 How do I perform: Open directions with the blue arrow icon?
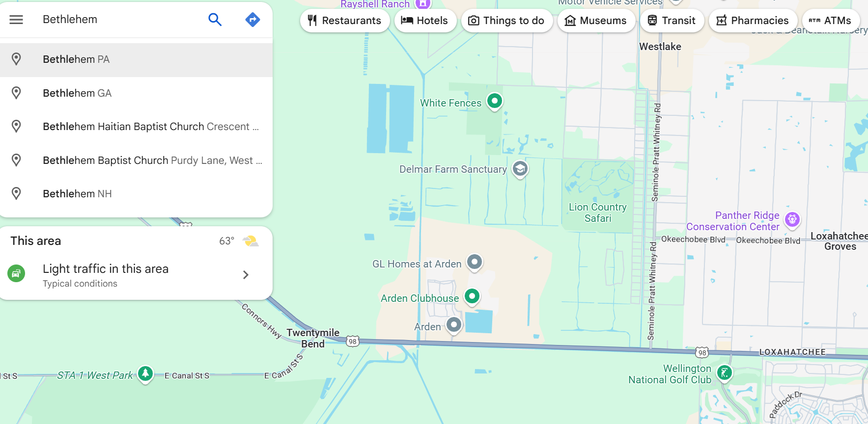252,20
